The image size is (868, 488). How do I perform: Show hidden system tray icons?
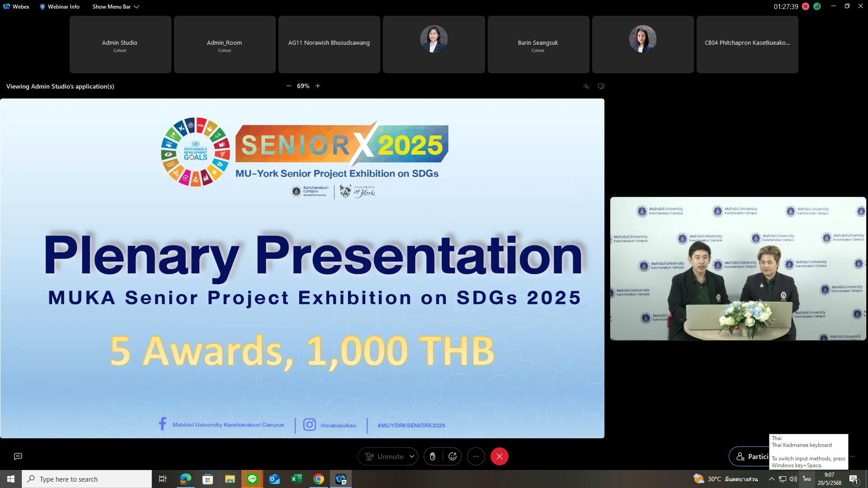(771, 479)
